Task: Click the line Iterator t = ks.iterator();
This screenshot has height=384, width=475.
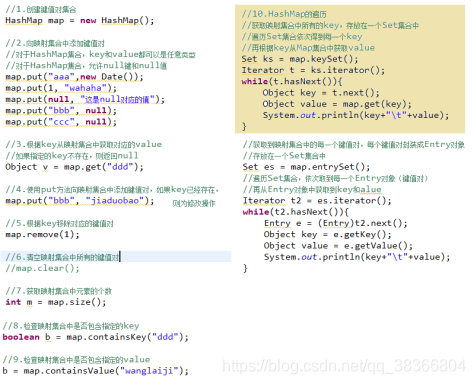Action: [313, 70]
